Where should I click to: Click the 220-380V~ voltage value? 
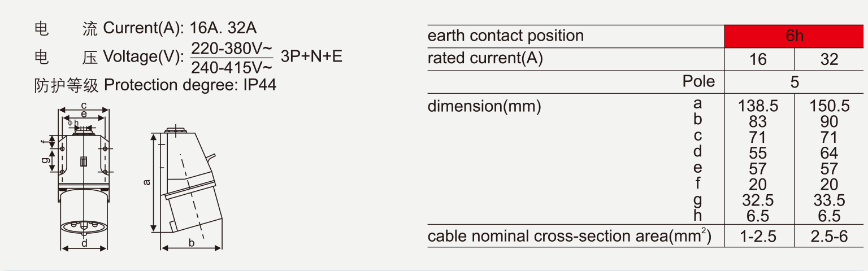[x=232, y=47]
